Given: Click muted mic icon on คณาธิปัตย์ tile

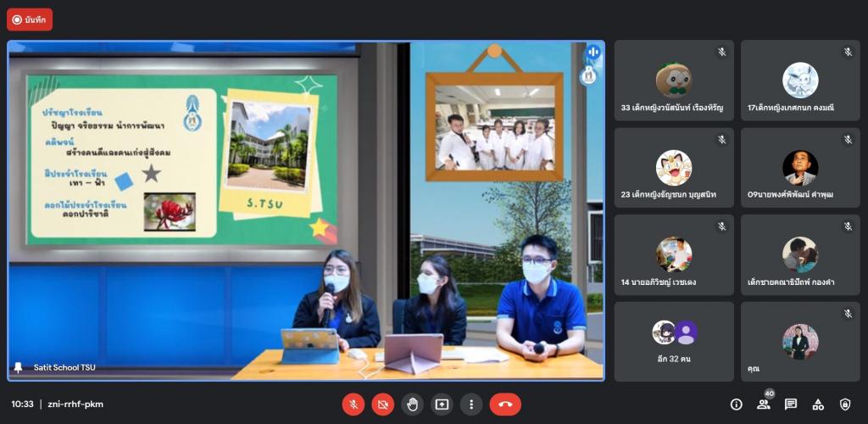Looking at the screenshot, I should 848,226.
